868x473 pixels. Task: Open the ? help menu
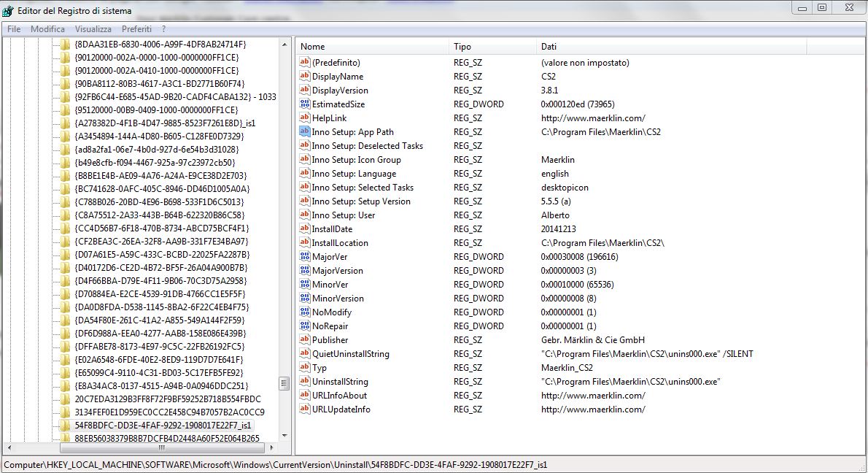tap(164, 28)
